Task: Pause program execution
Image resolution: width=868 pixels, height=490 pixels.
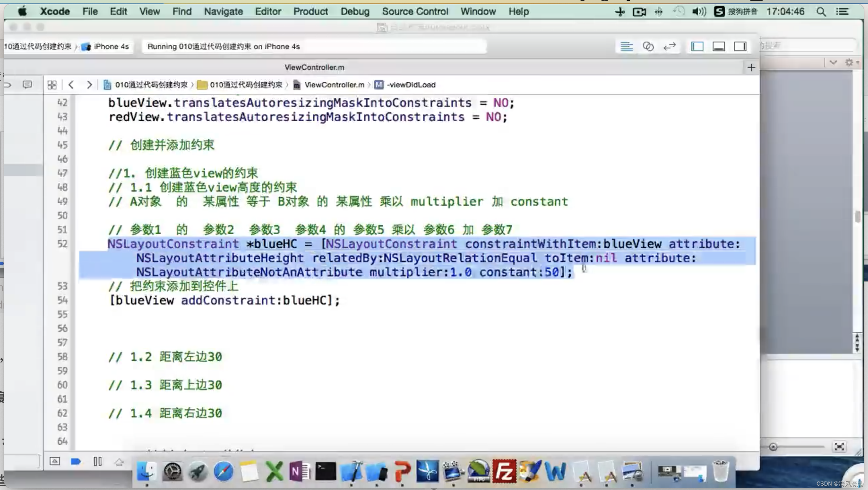Action: [x=98, y=461]
